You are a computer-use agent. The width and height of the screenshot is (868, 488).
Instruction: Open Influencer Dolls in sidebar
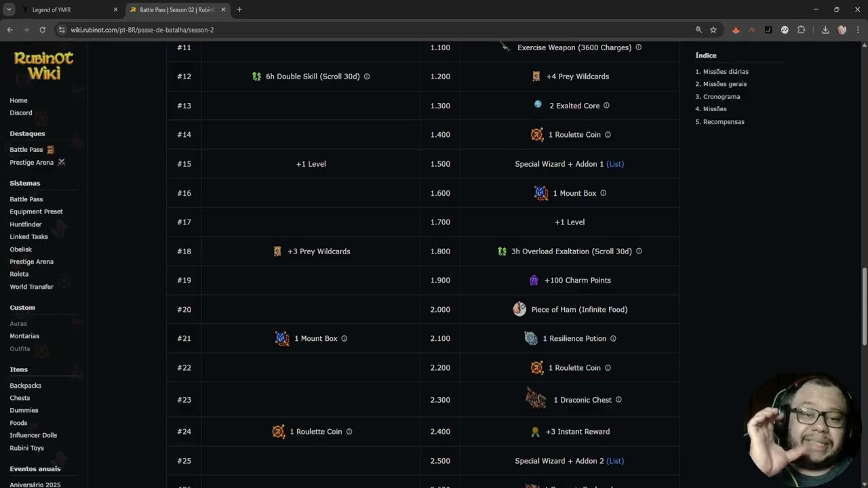pyautogui.click(x=33, y=435)
